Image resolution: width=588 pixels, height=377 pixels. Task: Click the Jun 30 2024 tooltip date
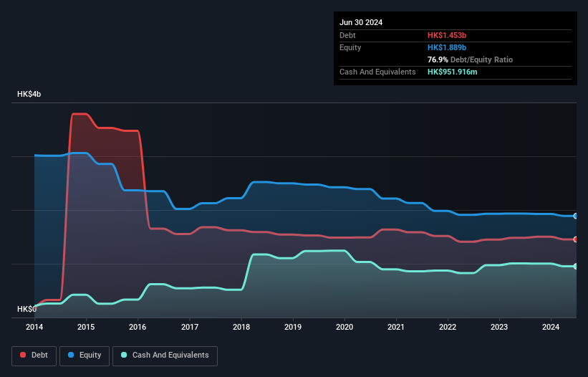(361, 22)
